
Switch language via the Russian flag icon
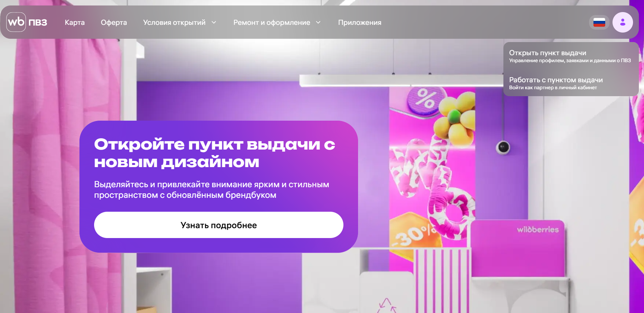[x=599, y=22]
